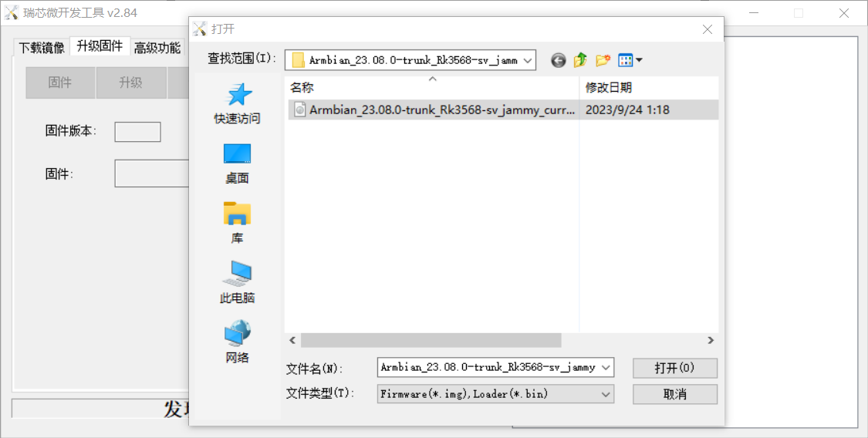Switch to the 高级功能 tab
Screen dimensions: 868x438
pyautogui.click(x=157, y=48)
